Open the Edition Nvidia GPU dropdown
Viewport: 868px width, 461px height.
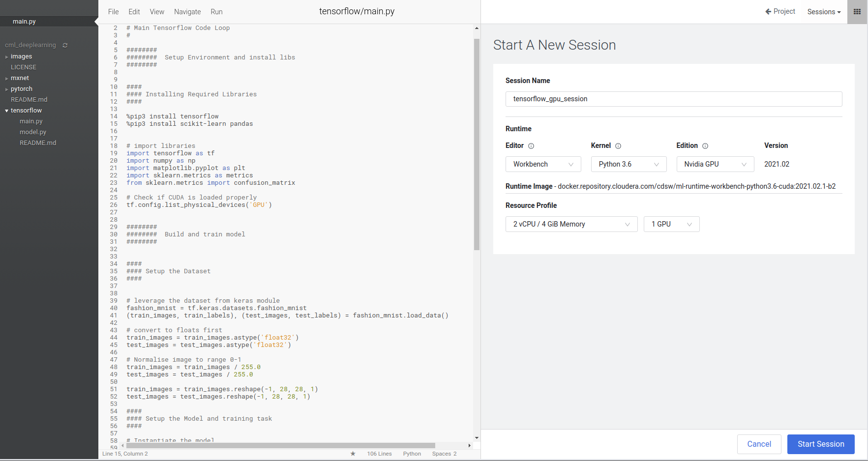[715, 164]
